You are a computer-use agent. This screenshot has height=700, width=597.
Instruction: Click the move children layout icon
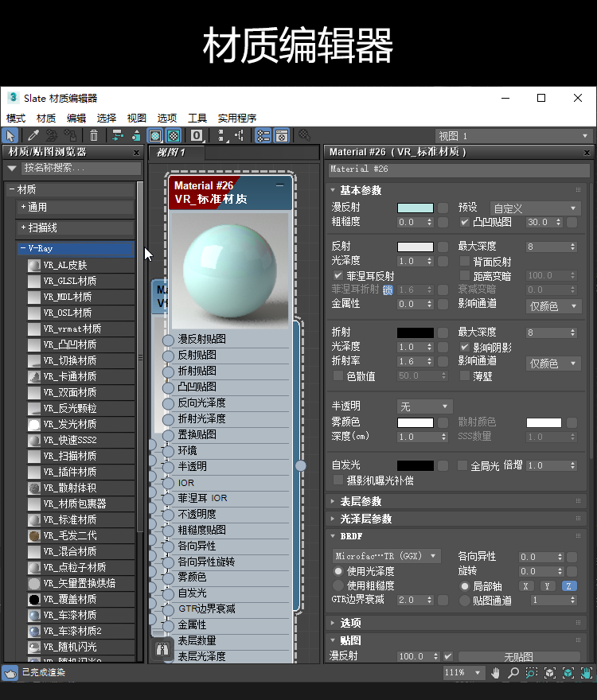pyautogui.click(x=118, y=135)
